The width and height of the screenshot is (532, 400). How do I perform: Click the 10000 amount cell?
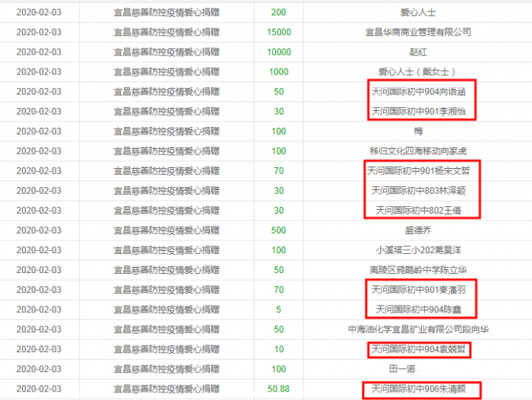279,52
